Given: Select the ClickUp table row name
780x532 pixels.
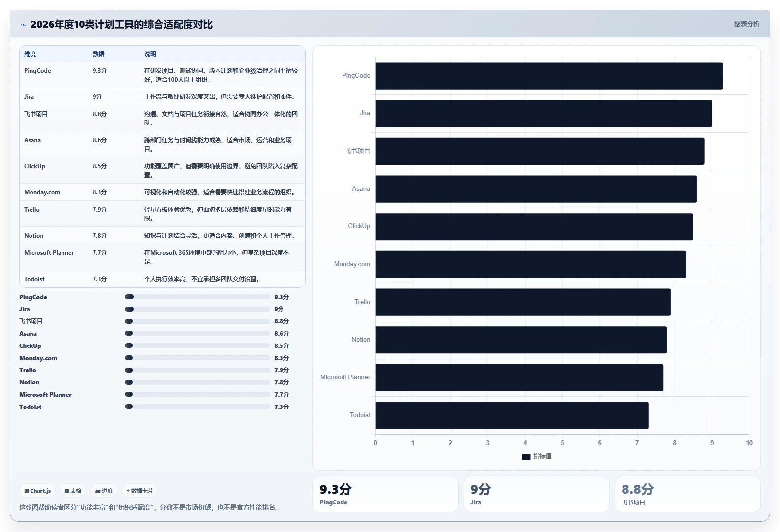Looking at the screenshot, I should pos(34,166).
